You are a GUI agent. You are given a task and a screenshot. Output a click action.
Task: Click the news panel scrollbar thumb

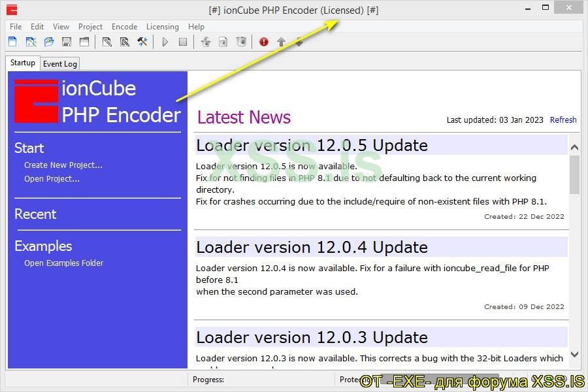pyautogui.click(x=574, y=175)
